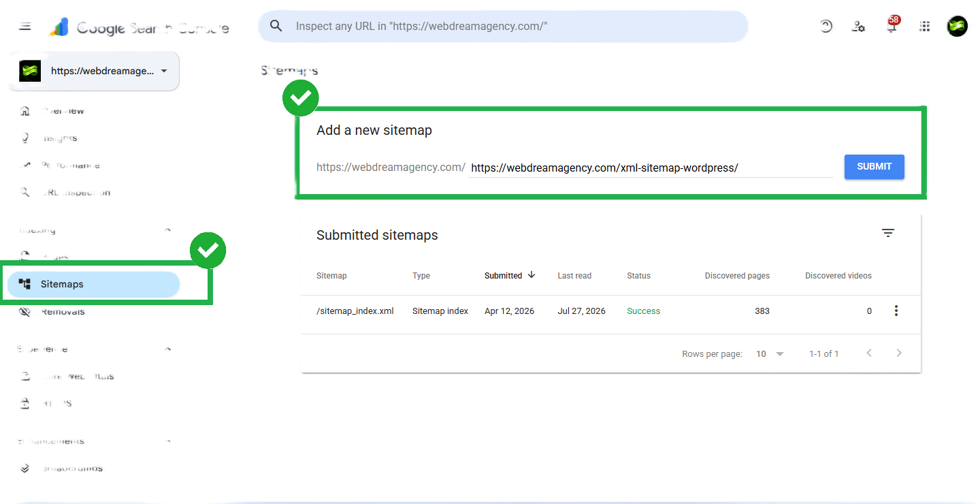980x504 pixels.
Task: Open the user settings icon in the top bar
Action: (x=859, y=27)
